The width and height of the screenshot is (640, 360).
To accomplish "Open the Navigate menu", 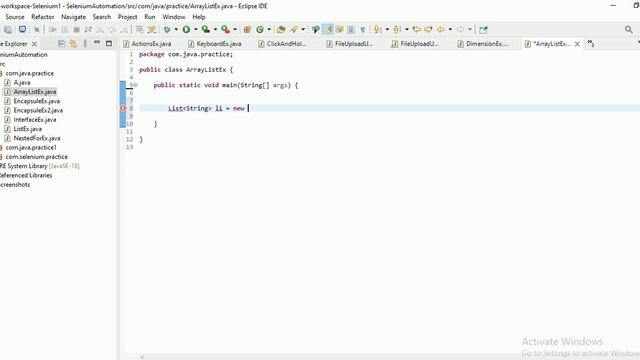I will point(73,17).
